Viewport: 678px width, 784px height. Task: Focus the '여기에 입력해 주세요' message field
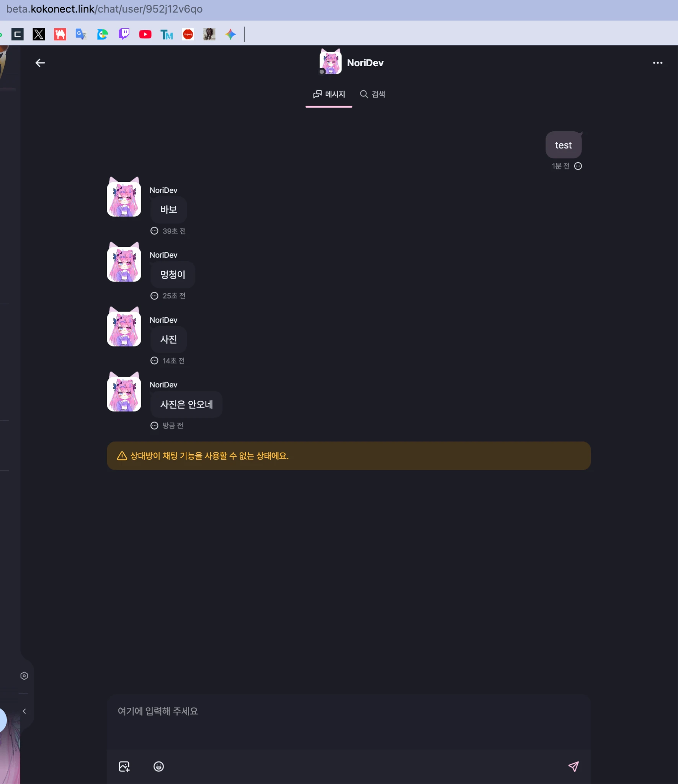pyautogui.click(x=348, y=722)
